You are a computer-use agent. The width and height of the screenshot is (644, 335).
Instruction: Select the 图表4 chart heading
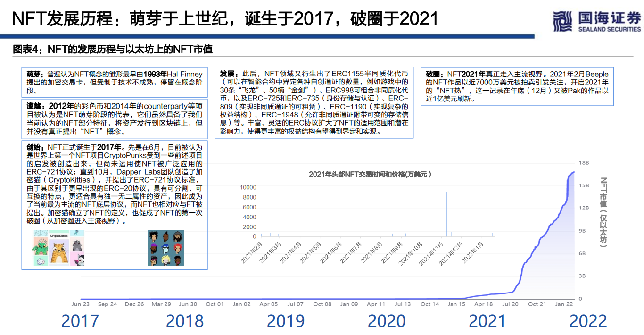(113, 49)
